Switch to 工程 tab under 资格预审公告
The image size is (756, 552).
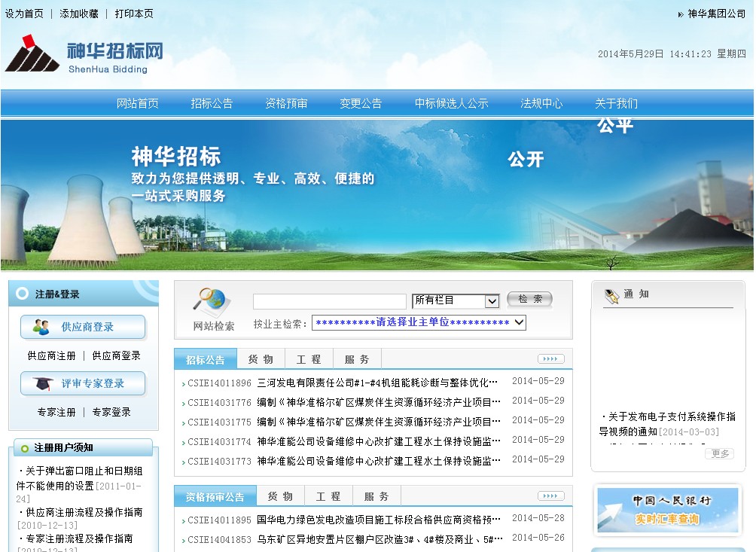pos(328,496)
